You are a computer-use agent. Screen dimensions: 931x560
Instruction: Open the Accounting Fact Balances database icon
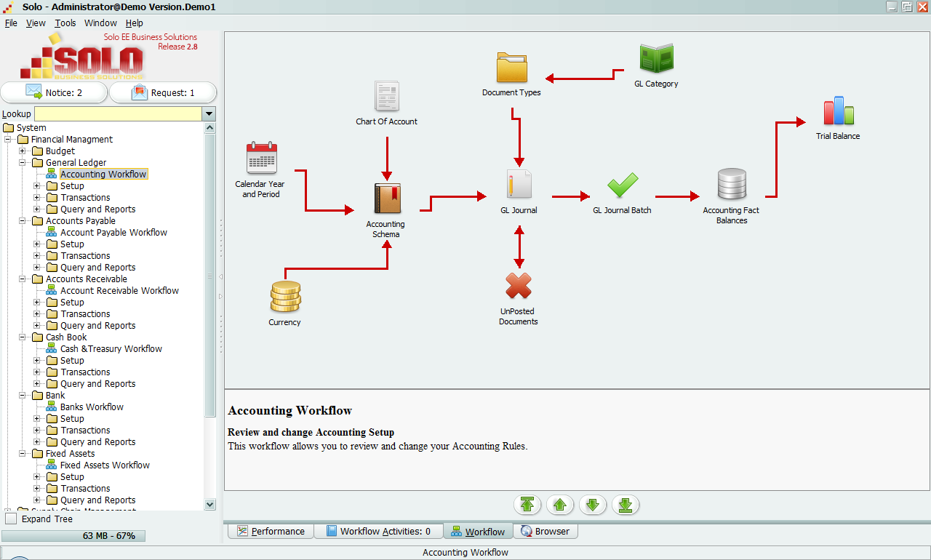click(731, 185)
